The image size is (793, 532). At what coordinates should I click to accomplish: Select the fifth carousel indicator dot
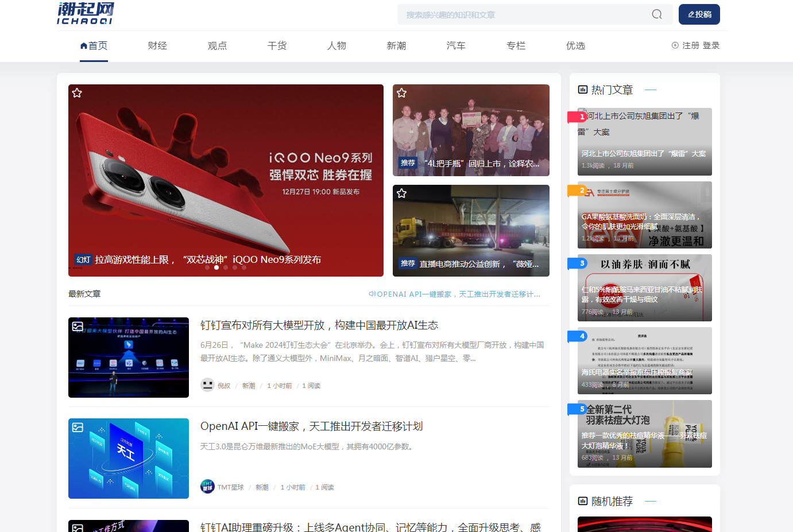click(244, 267)
